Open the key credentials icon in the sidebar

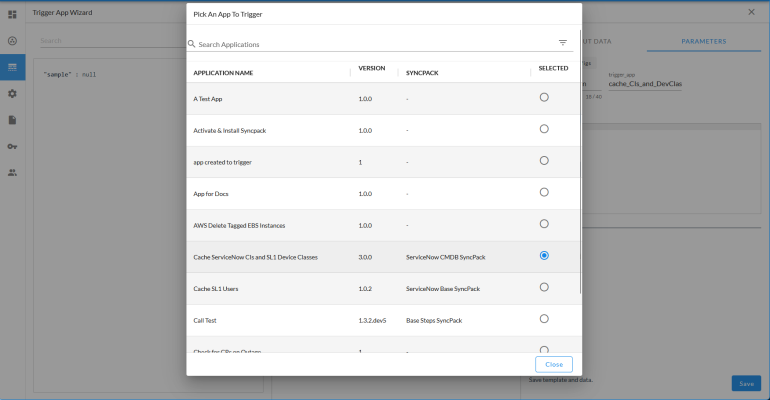pyautogui.click(x=12, y=146)
